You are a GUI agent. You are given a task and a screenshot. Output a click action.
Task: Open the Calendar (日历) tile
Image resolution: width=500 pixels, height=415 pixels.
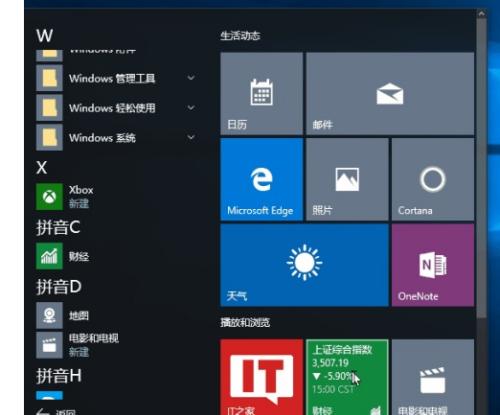pos(262,93)
